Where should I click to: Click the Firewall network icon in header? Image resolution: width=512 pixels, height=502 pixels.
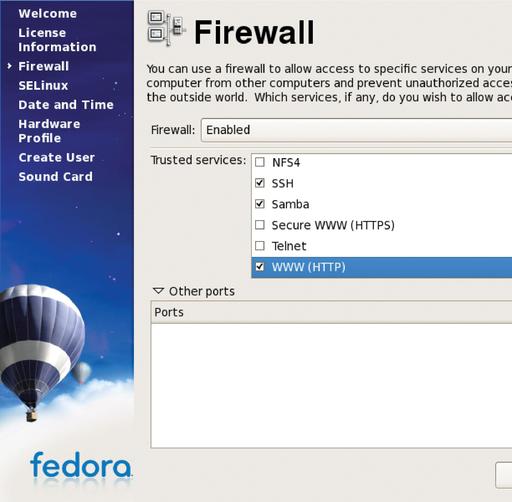pyautogui.click(x=166, y=29)
